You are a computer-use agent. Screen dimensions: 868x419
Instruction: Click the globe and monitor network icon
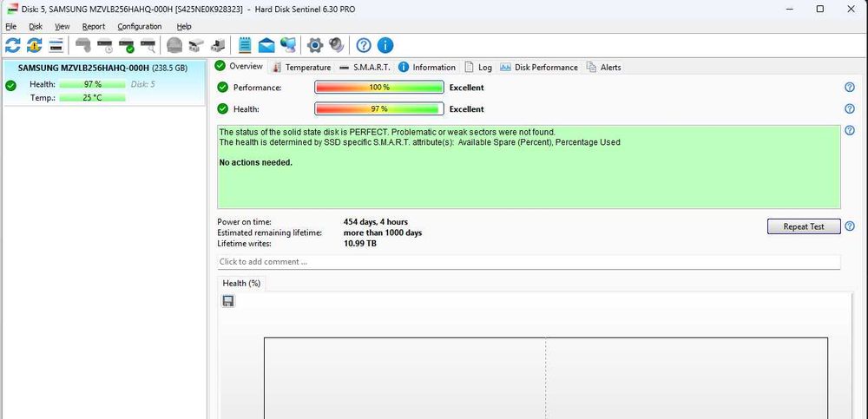tap(288, 45)
